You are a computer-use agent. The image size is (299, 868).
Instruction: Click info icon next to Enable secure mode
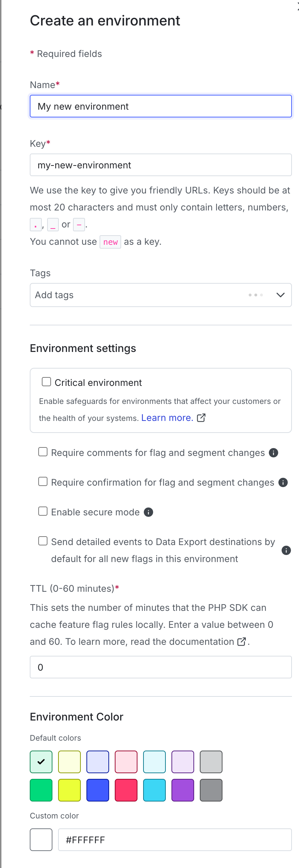point(148,512)
